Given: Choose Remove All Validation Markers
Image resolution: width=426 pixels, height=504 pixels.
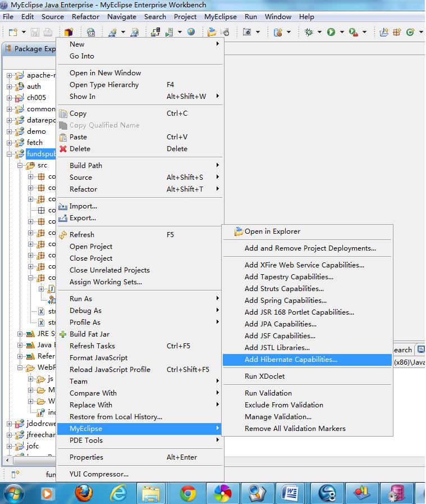Looking at the screenshot, I should pyautogui.click(x=307, y=429).
